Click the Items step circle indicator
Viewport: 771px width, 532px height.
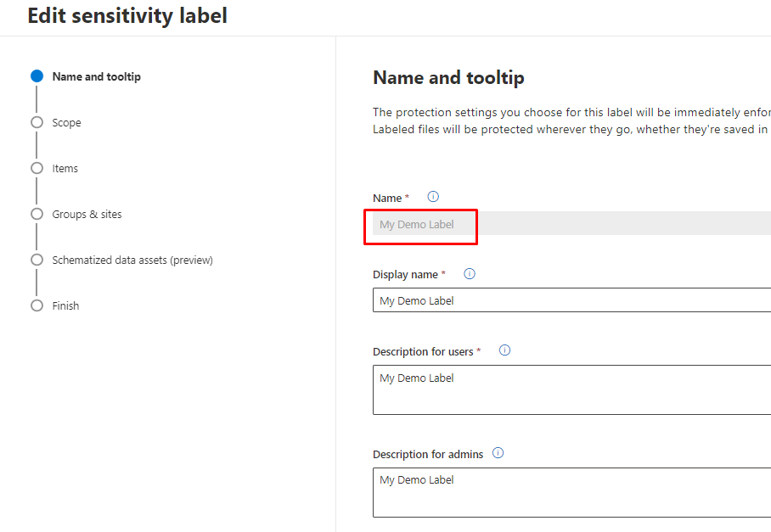point(37,168)
